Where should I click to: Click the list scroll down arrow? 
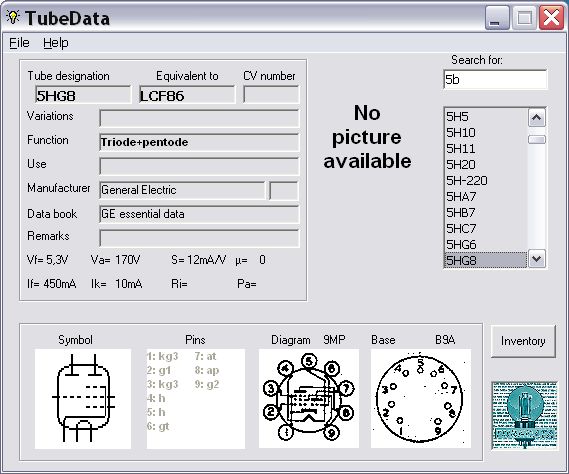pyautogui.click(x=537, y=259)
